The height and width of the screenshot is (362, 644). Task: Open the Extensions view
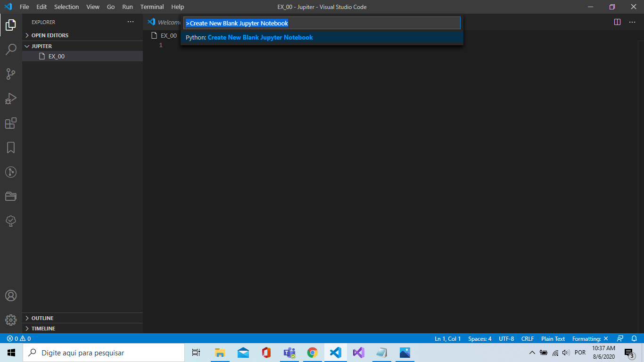coord(11,123)
